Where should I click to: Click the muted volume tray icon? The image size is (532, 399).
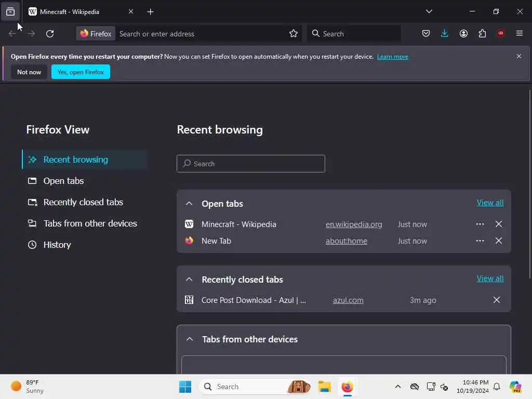pyautogui.click(x=445, y=387)
